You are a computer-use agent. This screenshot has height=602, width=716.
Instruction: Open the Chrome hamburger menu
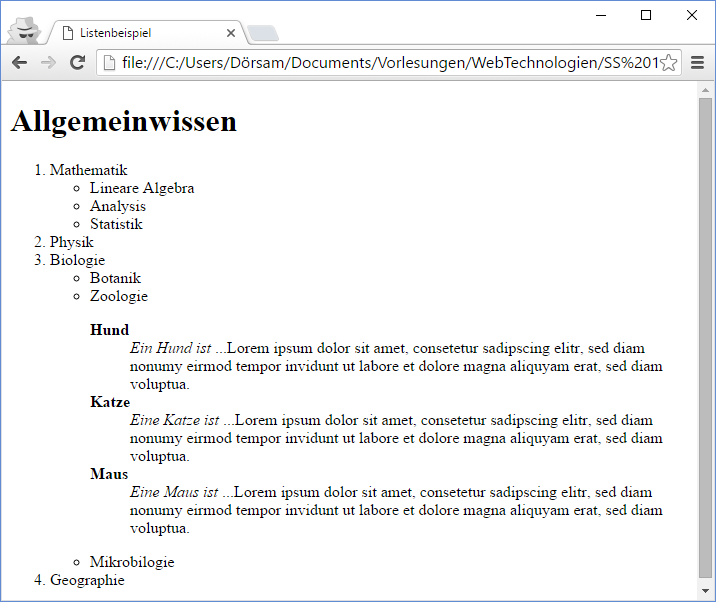pos(698,63)
